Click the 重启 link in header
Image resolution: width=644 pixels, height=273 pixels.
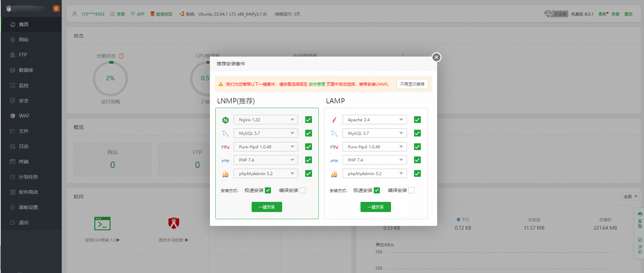pyautogui.click(x=628, y=14)
